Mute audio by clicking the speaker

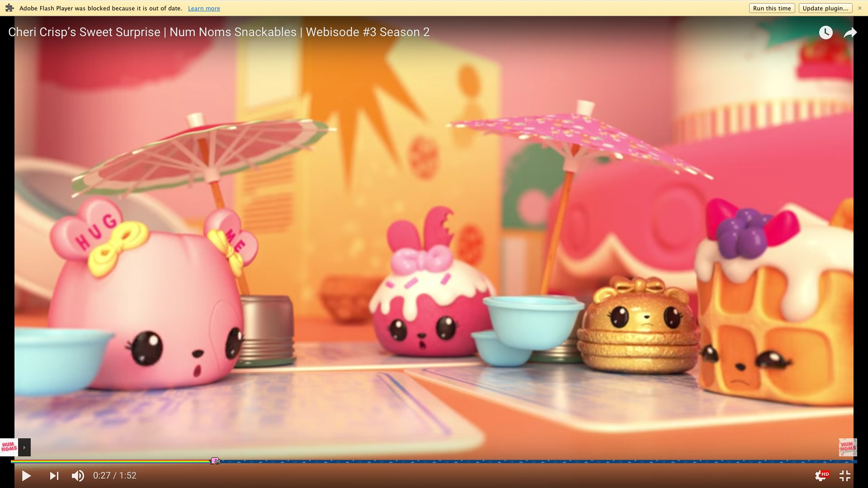tap(78, 475)
